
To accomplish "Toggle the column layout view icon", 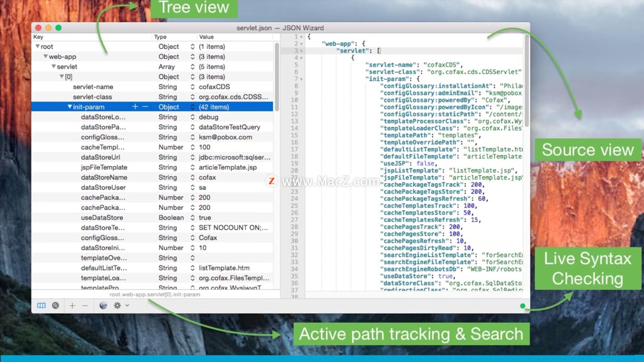I will point(41,305).
